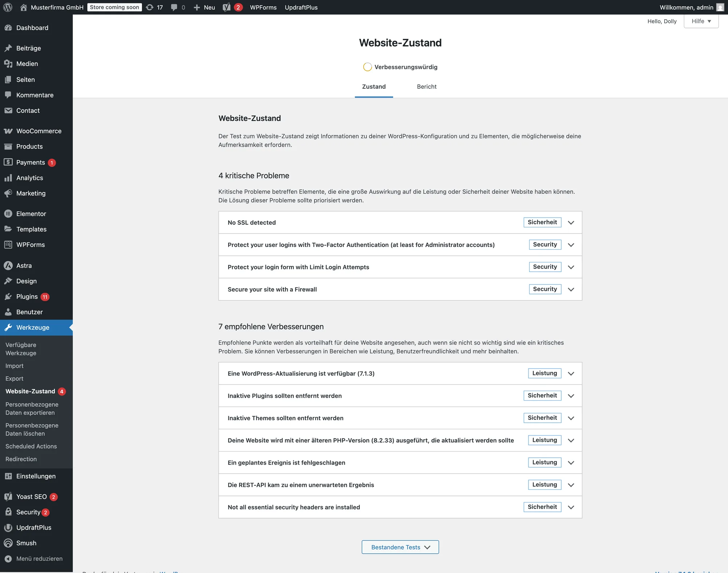The image size is (728, 573).
Task: Expand Secure your site with a Firewall
Action: (400, 289)
